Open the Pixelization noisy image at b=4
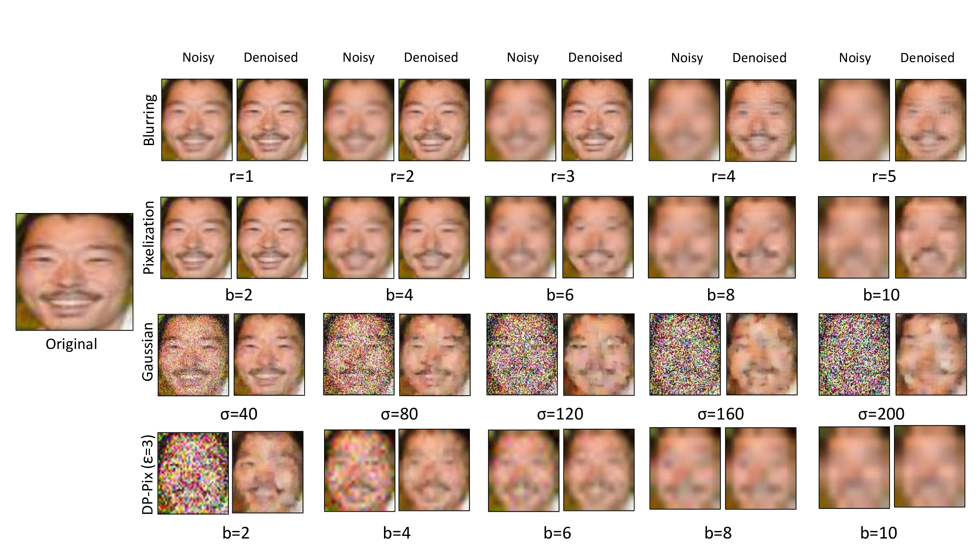Image resolution: width=980 pixels, height=551 pixels. pyautogui.click(x=359, y=238)
